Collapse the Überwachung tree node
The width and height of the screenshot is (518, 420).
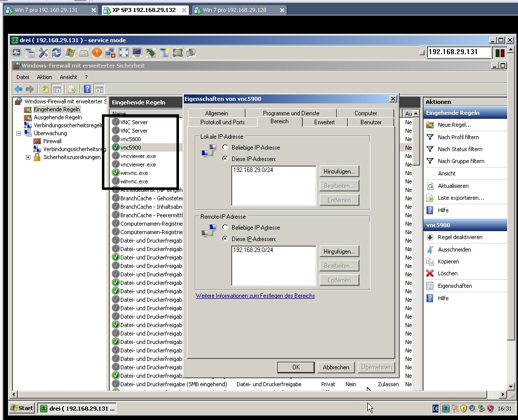19,133
